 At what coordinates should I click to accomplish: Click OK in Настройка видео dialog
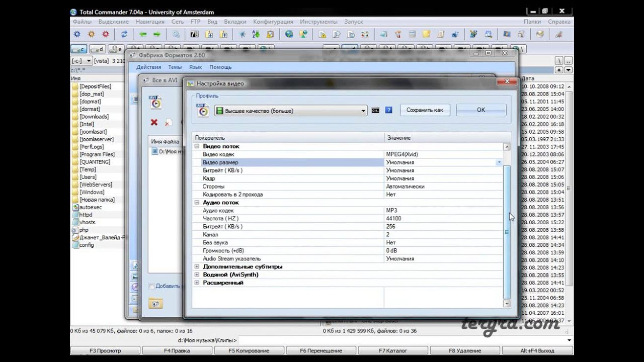pos(481,110)
